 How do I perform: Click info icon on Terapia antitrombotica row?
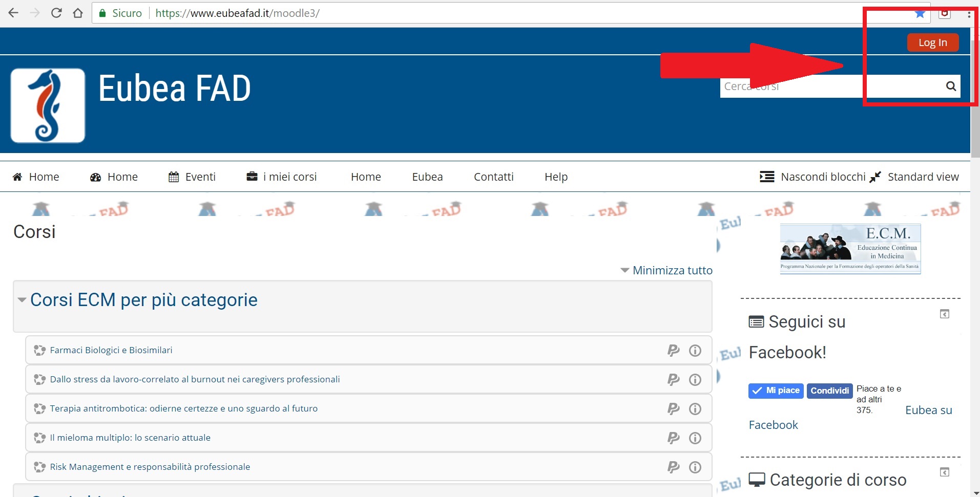pos(695,409)
